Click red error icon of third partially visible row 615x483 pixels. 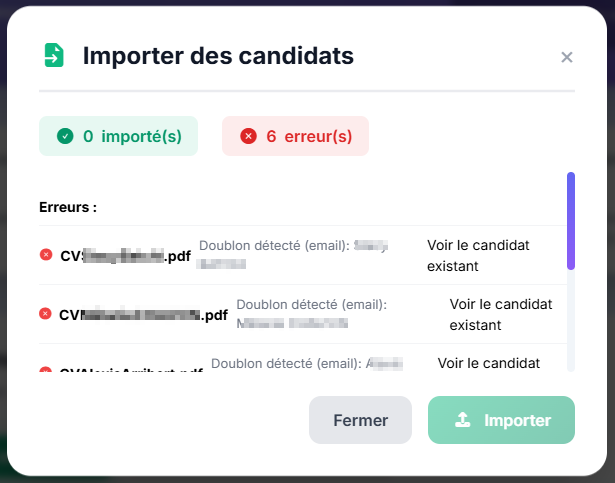(x=45, y=369)
